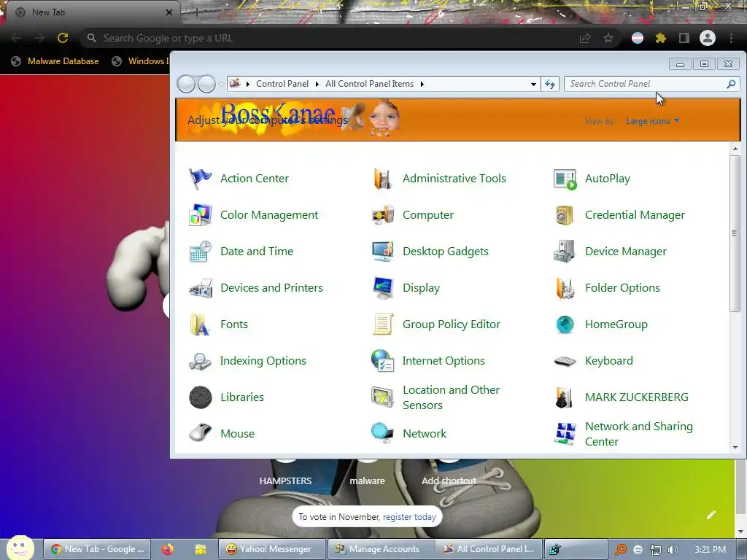747x560 pixels.
Task: Refresh the Control Panel address bar
Action: 550,85
